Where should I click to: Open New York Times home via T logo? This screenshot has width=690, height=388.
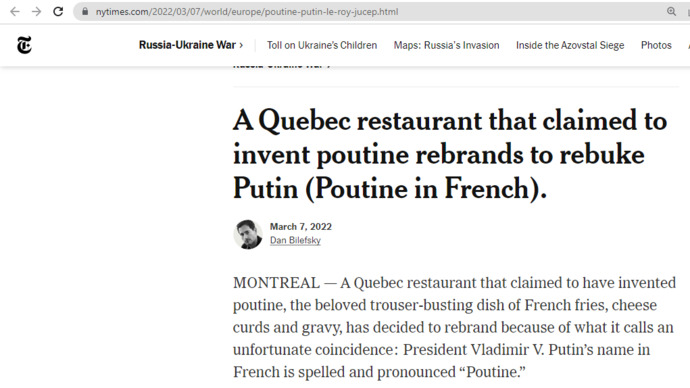point(24,45)
